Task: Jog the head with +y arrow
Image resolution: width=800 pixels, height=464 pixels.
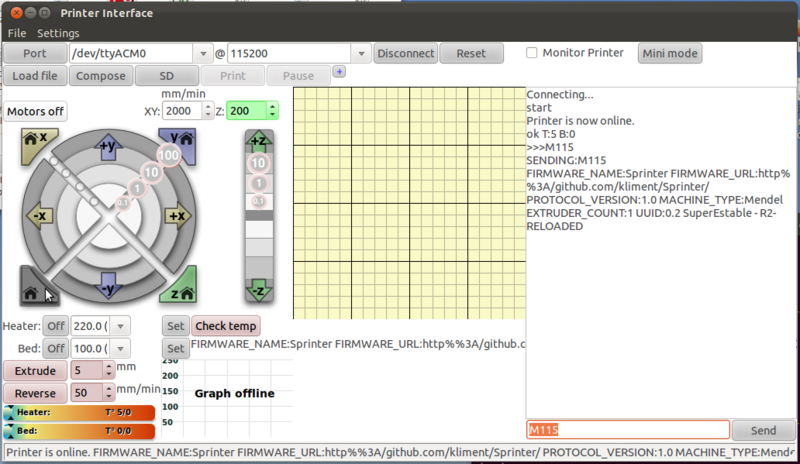Action: coord(108,148)
